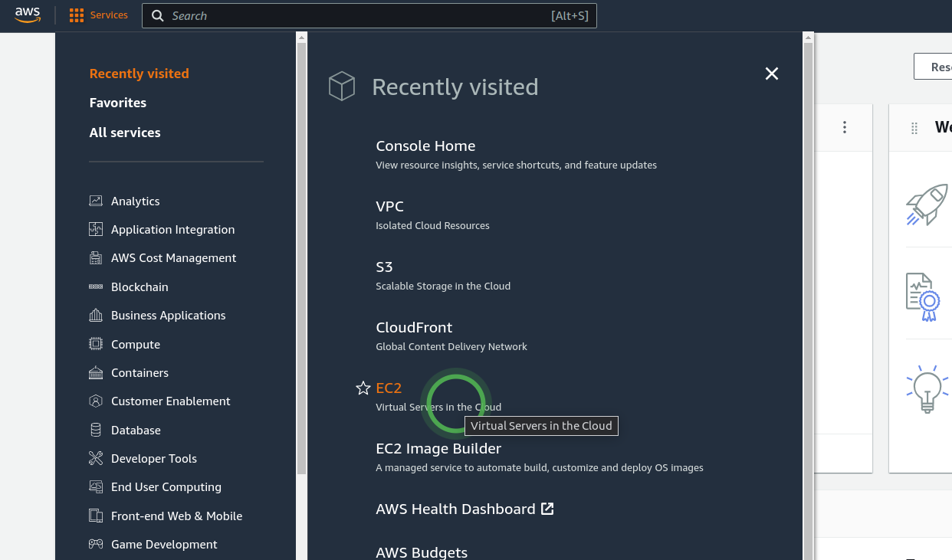This screenshot has width=952, height=560.
Task: Click the Business Applications icon
Action: pos(96,315)
